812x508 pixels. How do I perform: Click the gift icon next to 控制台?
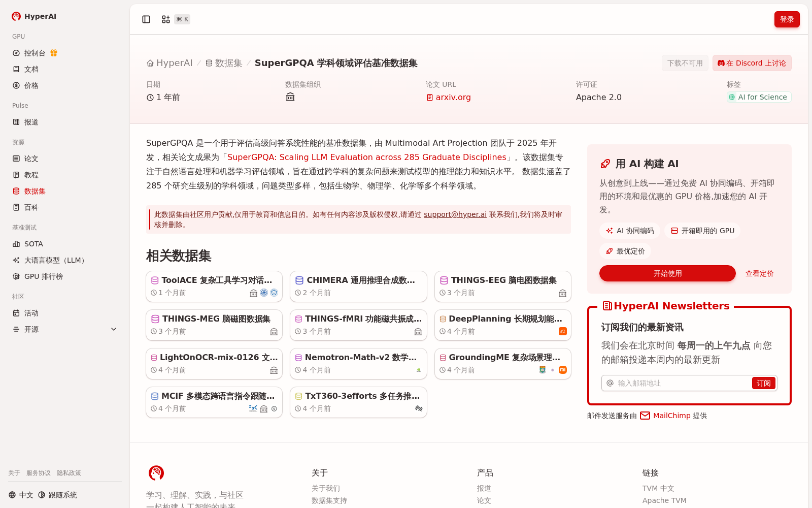click(x=54, y=53)
